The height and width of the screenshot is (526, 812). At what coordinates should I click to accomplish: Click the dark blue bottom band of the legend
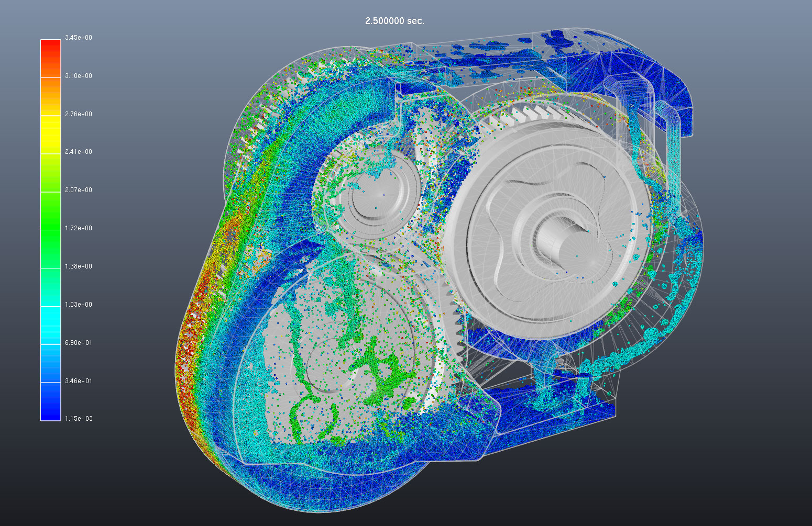click(x=51, y=401)
